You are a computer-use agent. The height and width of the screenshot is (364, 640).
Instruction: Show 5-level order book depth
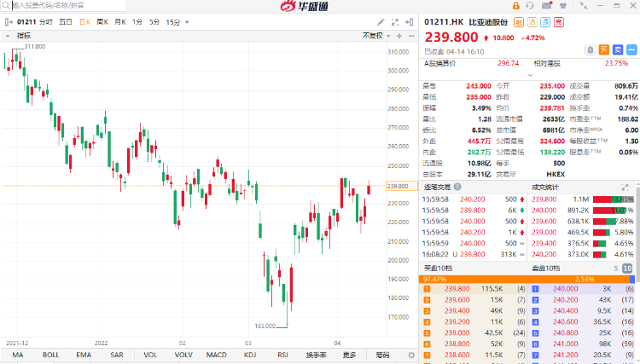point(616,269)
